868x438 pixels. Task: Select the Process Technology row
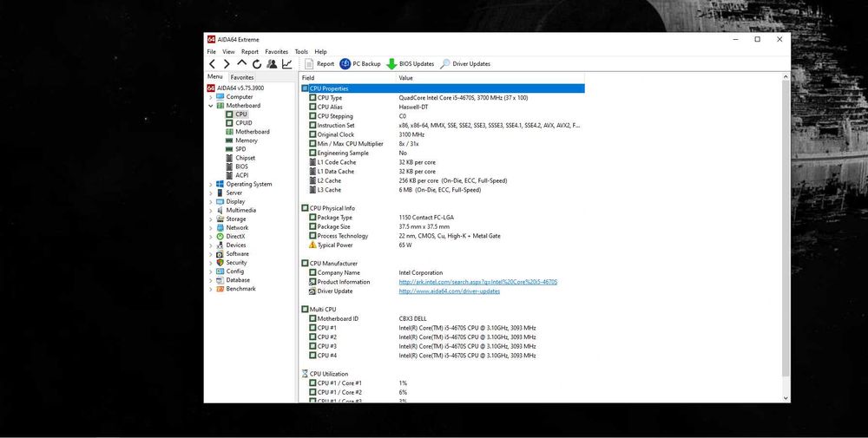(x=443, y=236)
